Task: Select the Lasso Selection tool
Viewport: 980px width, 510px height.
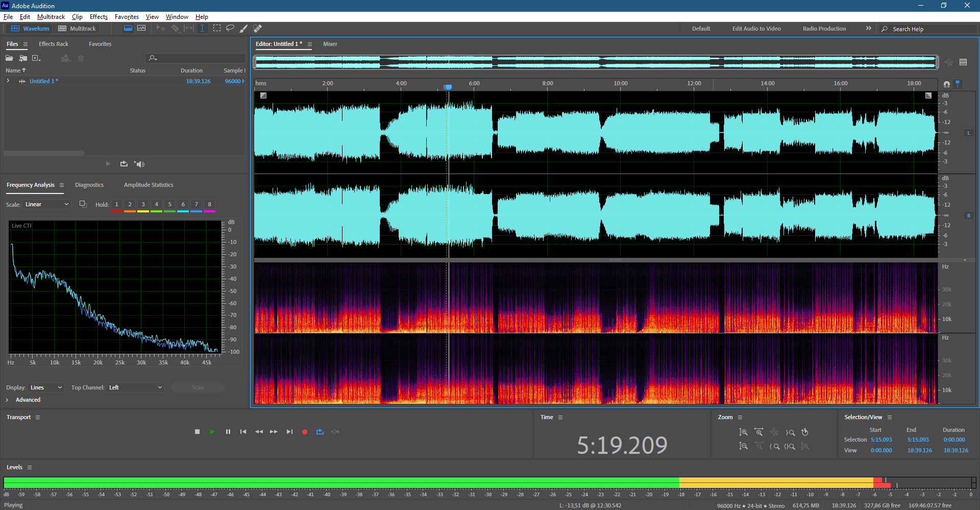Action: click(x=230, y=29)
